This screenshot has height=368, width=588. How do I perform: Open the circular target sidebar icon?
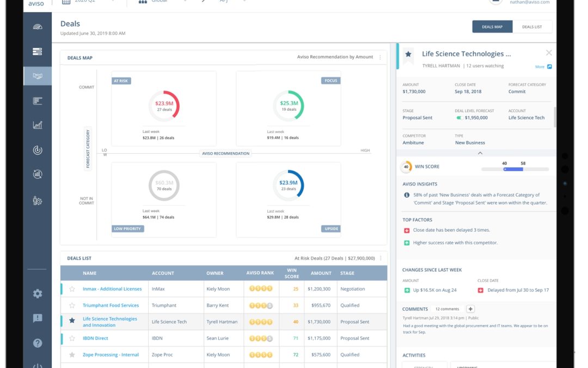(38, 150)
